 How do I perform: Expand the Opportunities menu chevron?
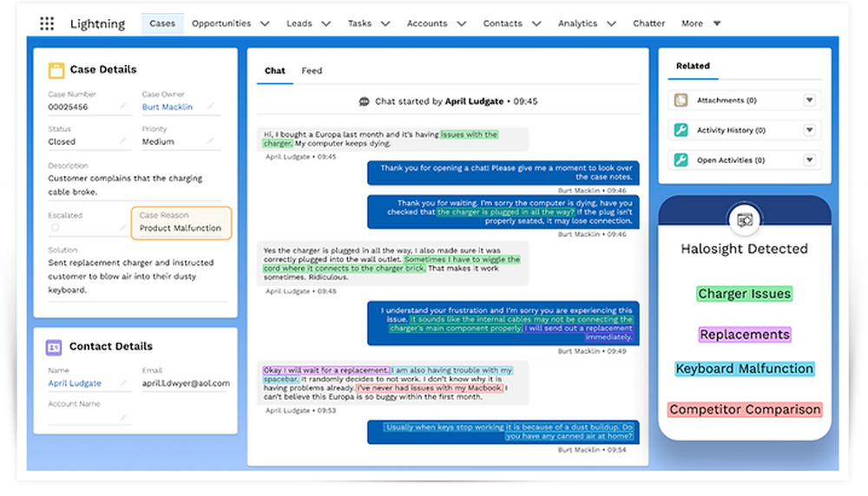coord(265,23)
